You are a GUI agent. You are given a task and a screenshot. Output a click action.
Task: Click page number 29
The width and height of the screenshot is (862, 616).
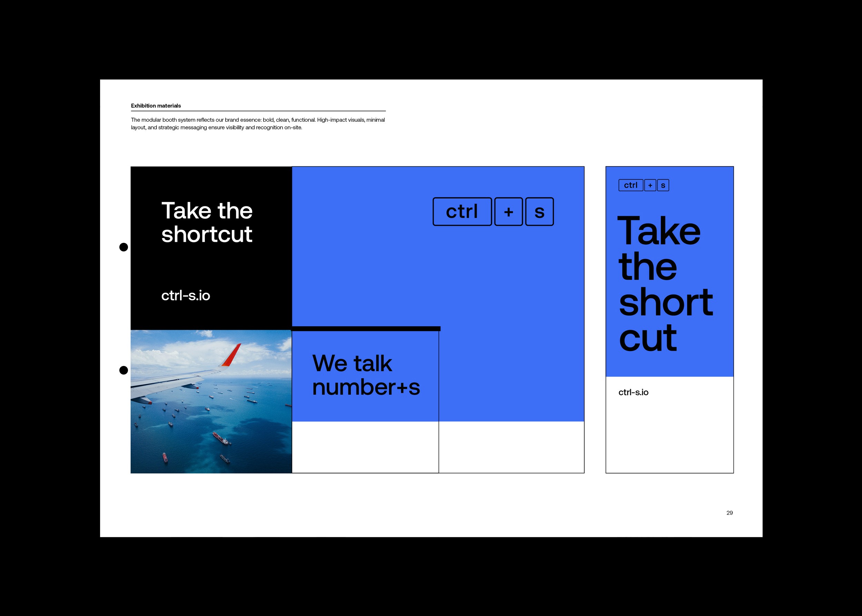[729, 513]
